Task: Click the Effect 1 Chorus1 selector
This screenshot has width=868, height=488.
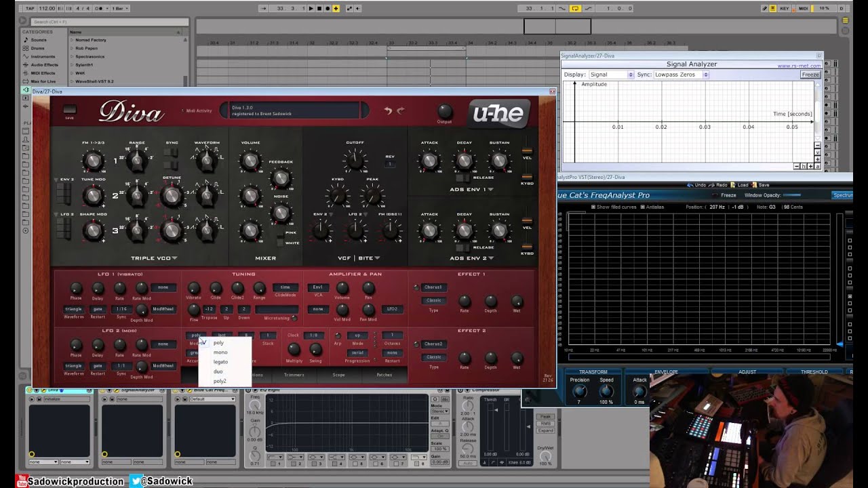Action: tap(433, 287)
